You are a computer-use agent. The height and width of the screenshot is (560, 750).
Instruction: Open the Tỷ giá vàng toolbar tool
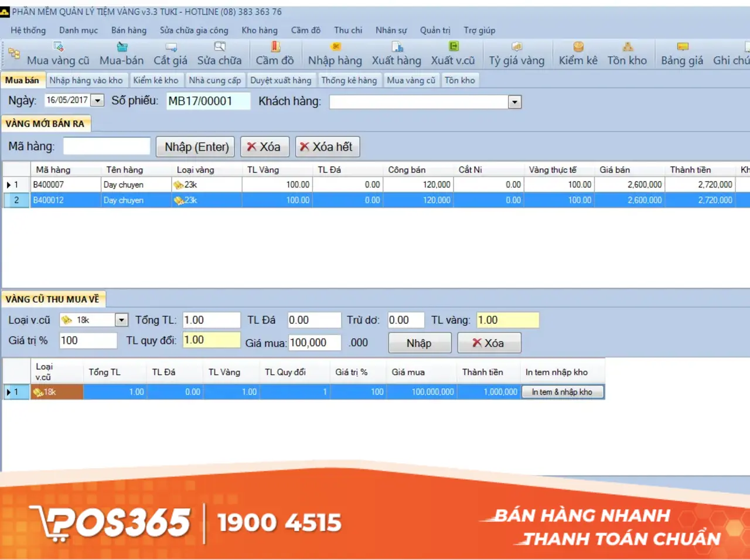coord(517,54)
